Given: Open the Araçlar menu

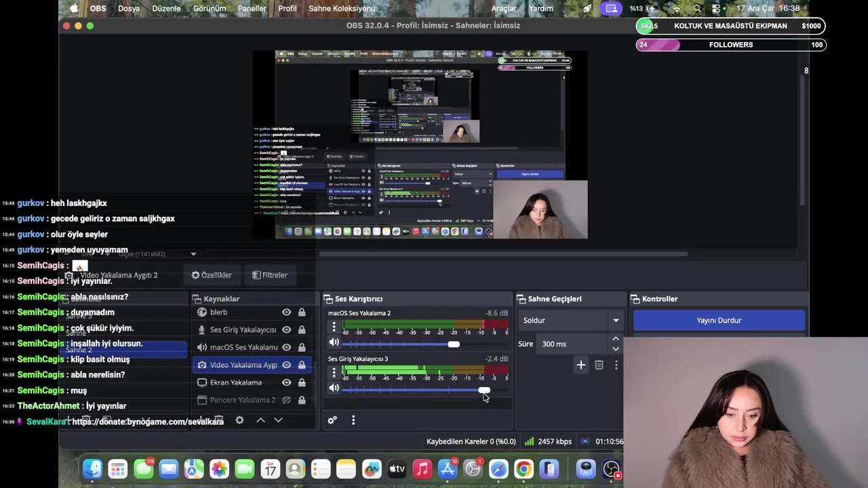Looking at the screenshot, I should coord(504,8).
